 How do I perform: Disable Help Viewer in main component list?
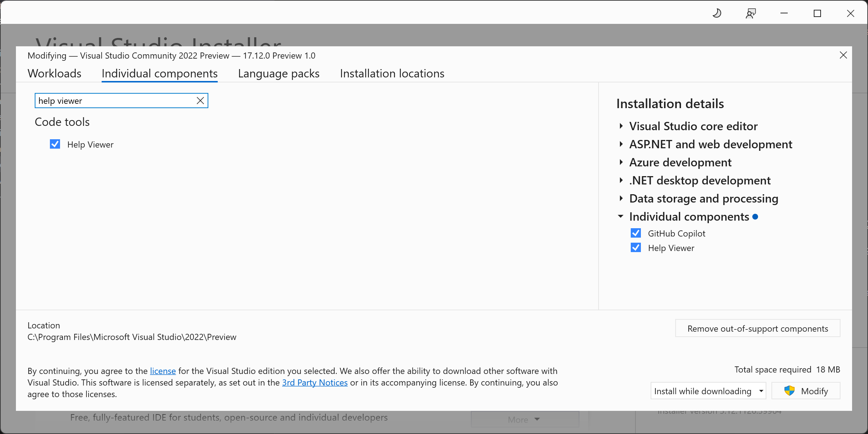pyautogui.click(x=55, y=144)
